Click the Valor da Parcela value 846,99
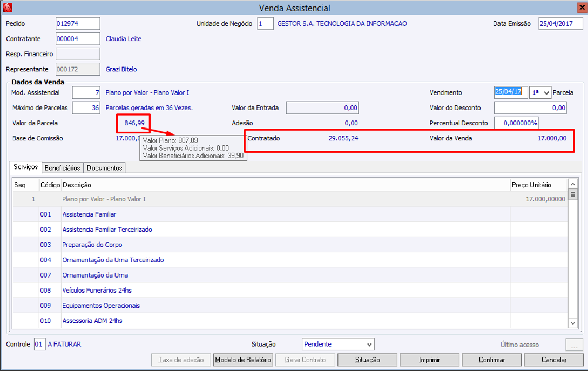588x371 pixels. coord(134,123)
